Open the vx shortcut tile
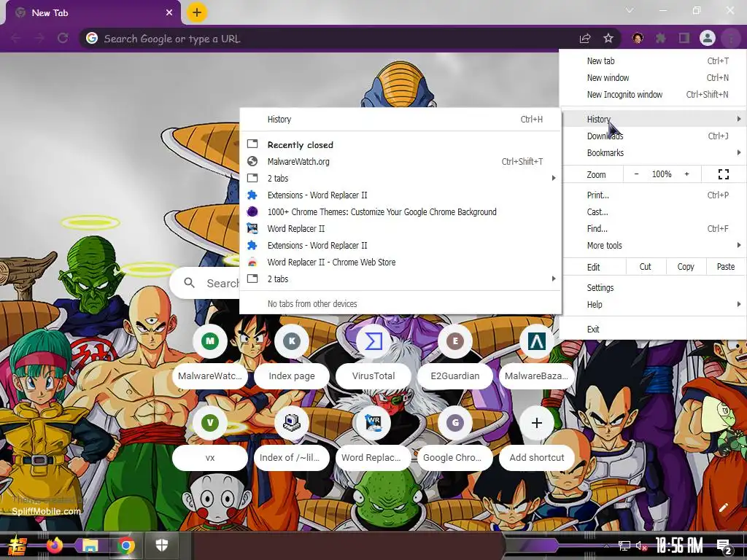The height and width of the screenshot is (560, 747). coord(210,440)
